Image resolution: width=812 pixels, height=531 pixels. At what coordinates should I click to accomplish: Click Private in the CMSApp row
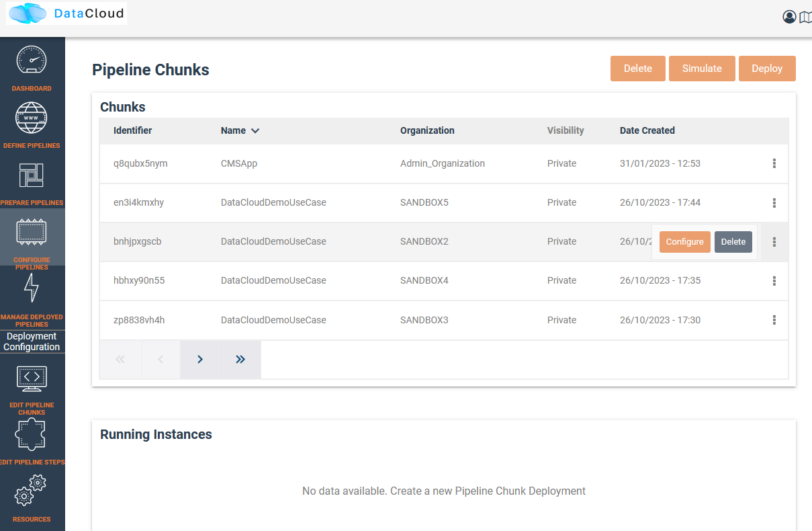562,163
